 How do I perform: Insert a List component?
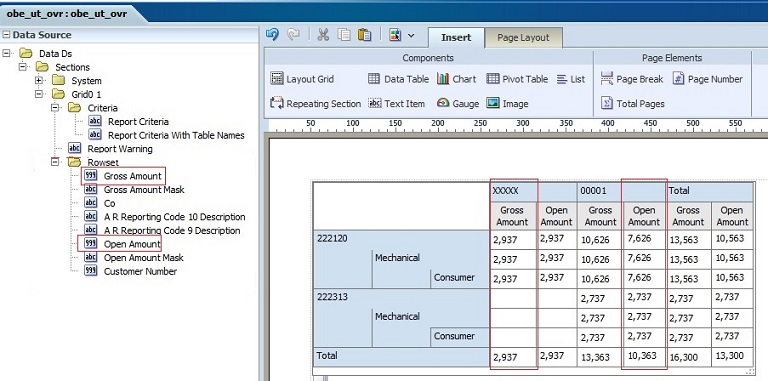click(571, 79)
